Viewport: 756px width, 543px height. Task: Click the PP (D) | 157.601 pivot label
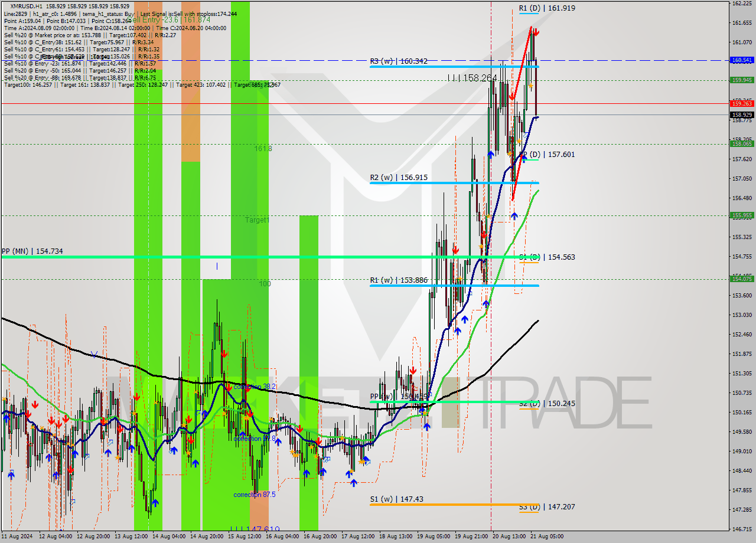point(547,155)
